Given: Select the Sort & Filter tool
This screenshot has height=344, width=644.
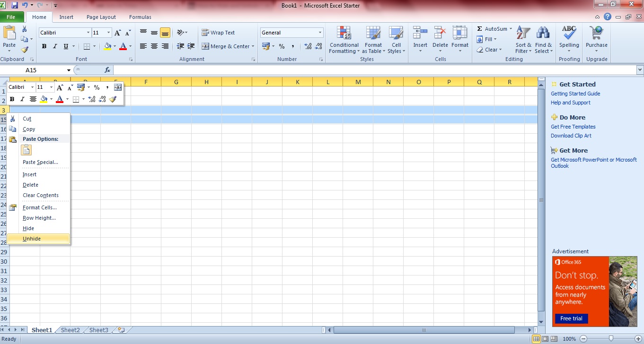Looking at the screenshot, I should pyautogui.click(x=523, y=40).
